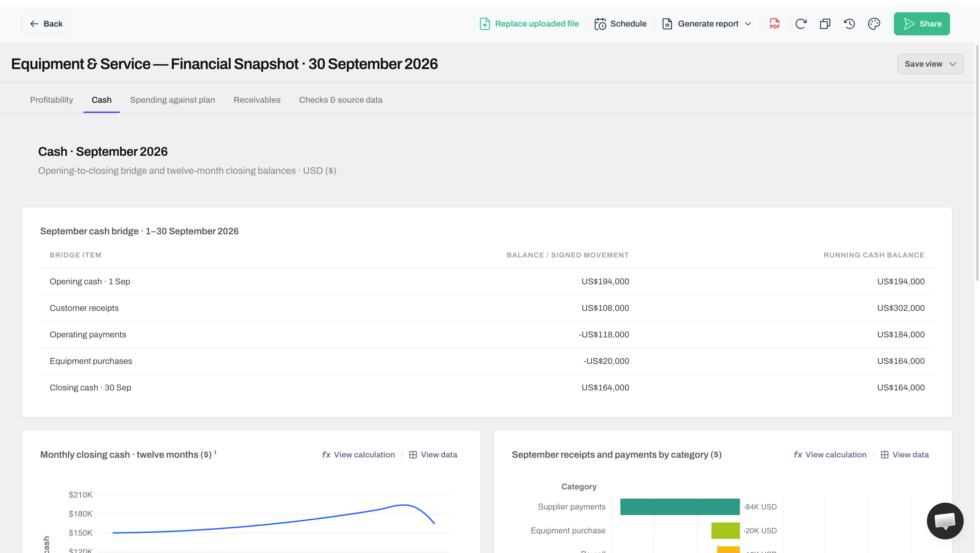Click fx icon for September receipts chart

pos(798,454)
